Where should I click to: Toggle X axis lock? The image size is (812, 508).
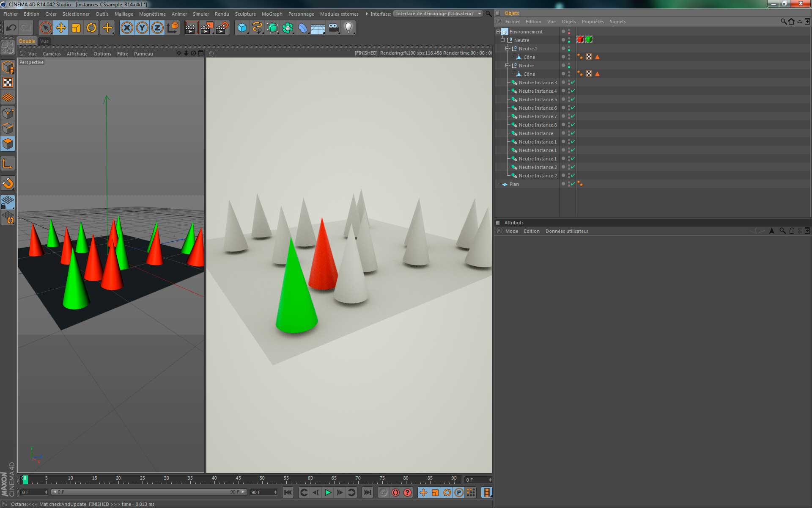click(126, 28)
